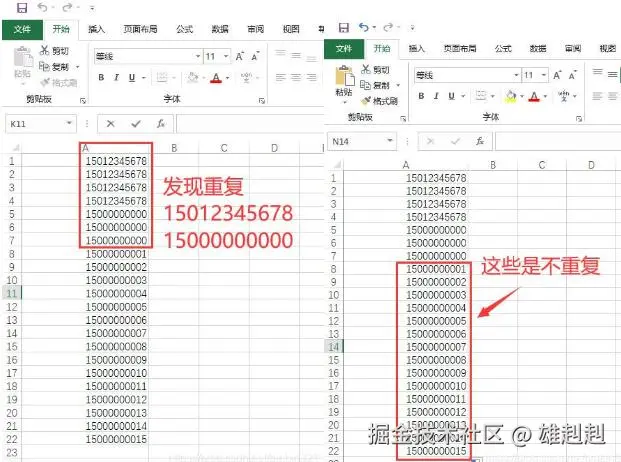Open borders button in right window
The width and height of the screenshot is (621, 462).
pyautogui.click(x=480, y=96)
